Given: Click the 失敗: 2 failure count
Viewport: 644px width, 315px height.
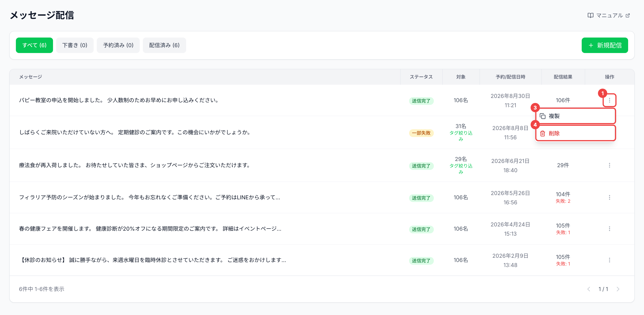Looking at the screenshot, I should click(563, 201).
